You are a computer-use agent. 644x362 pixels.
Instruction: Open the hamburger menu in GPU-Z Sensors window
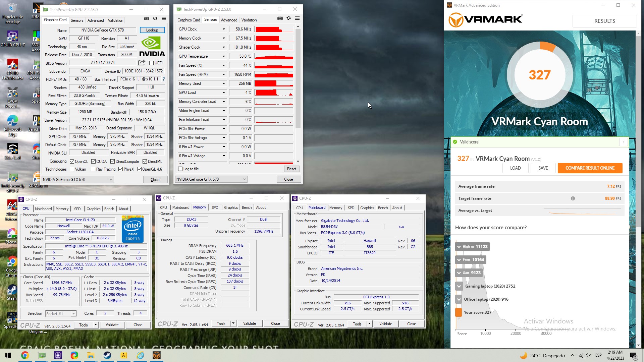(x=297, y=18)
